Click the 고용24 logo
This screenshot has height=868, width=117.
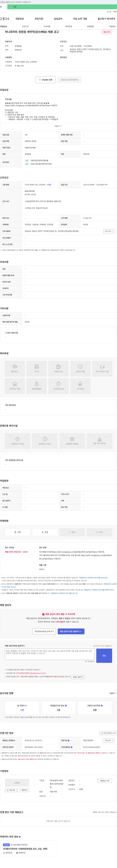pyautogui.click(x=4, y=19)
